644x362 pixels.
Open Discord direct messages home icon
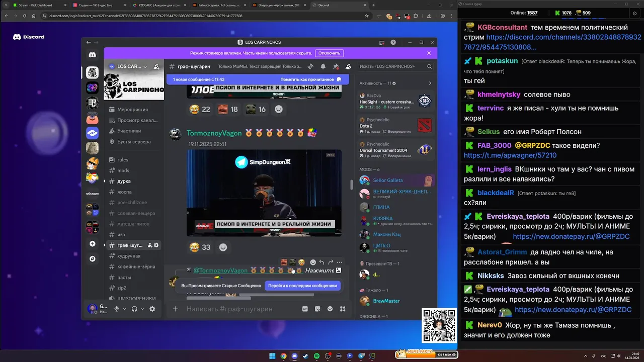pos(92,55)
